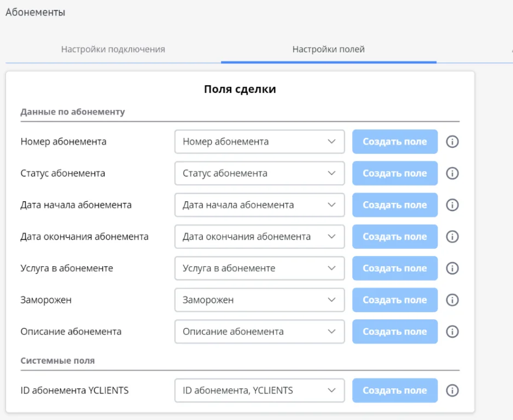Open the Дата окончания абонемента dropdown
The image size is (513, 420).
click(259, 236)
